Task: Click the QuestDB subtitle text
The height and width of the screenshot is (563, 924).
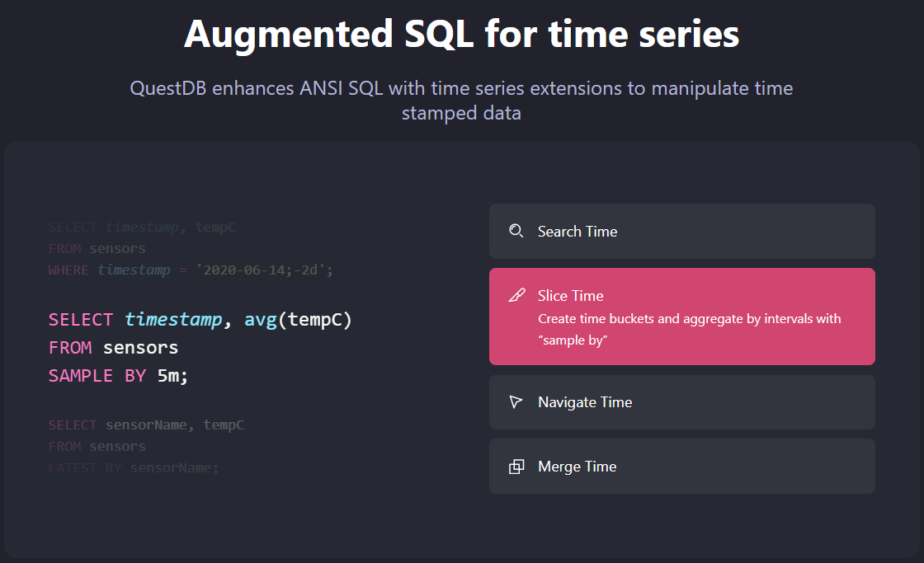Action: tap(461, 100)
